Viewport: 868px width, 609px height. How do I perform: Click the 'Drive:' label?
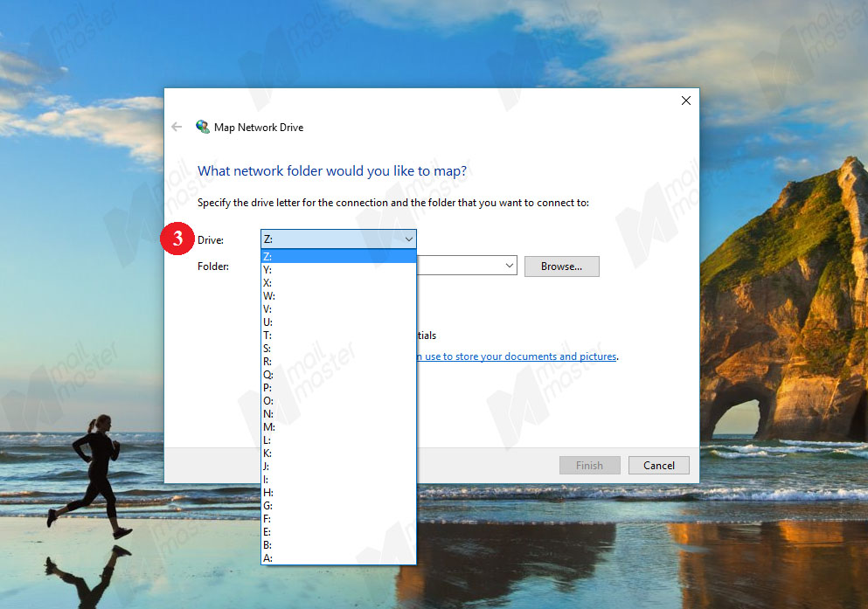pos(211,240)
